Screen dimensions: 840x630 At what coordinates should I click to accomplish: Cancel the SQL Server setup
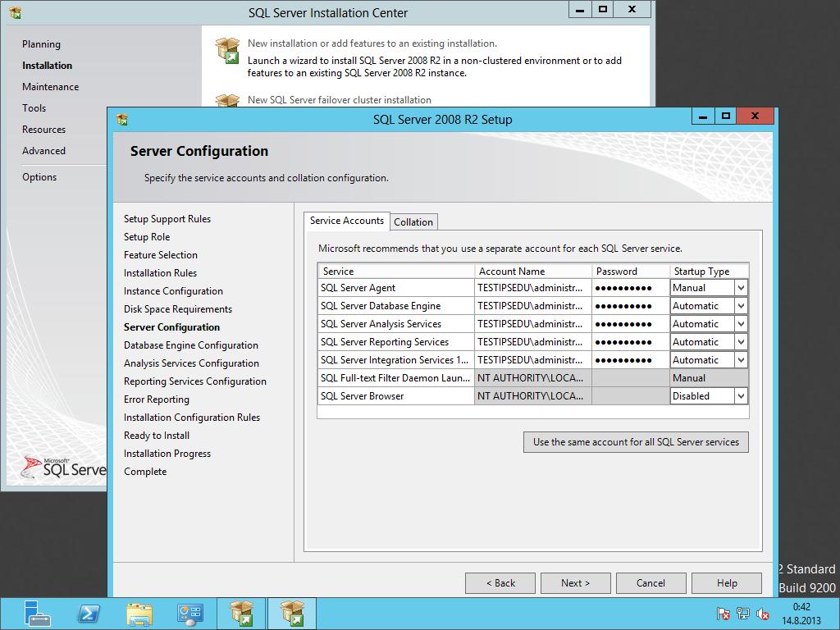coord(651,583)
